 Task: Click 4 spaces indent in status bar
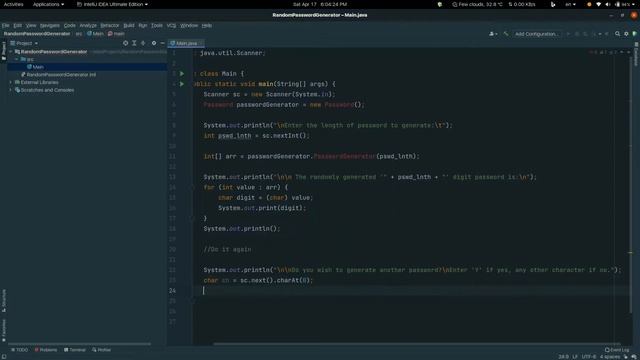[610, 357]
